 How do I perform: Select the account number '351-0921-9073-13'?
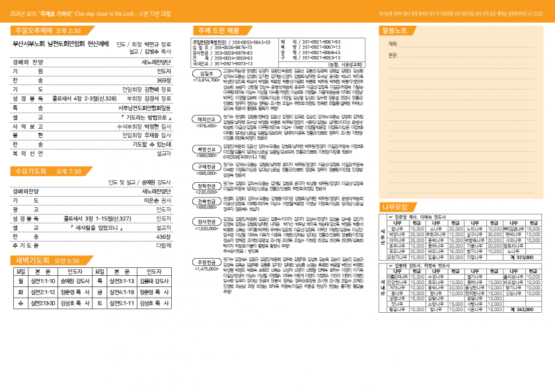(233, 63)
